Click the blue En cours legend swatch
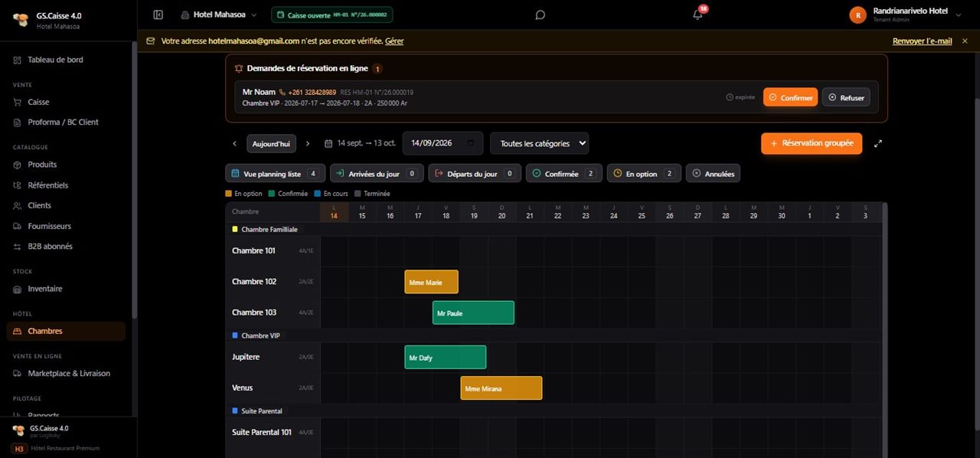This screenshot has width=980, height=458. 317,194
